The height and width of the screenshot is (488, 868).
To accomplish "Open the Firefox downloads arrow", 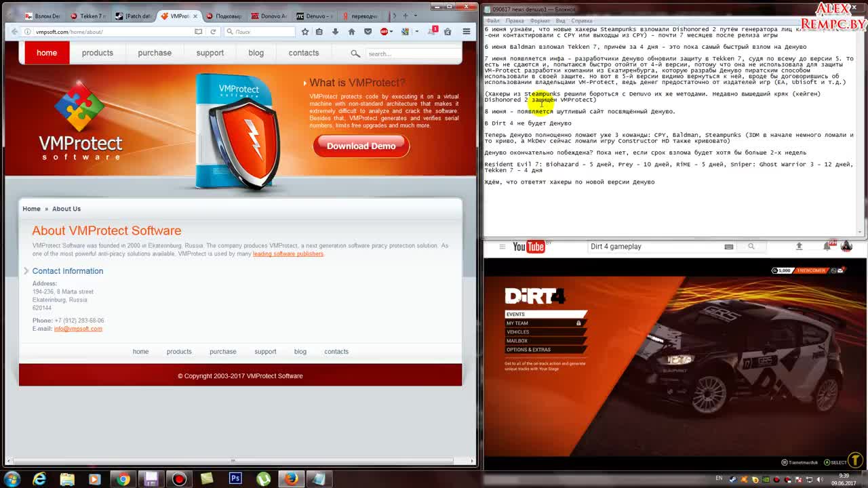I will (335, 31).
